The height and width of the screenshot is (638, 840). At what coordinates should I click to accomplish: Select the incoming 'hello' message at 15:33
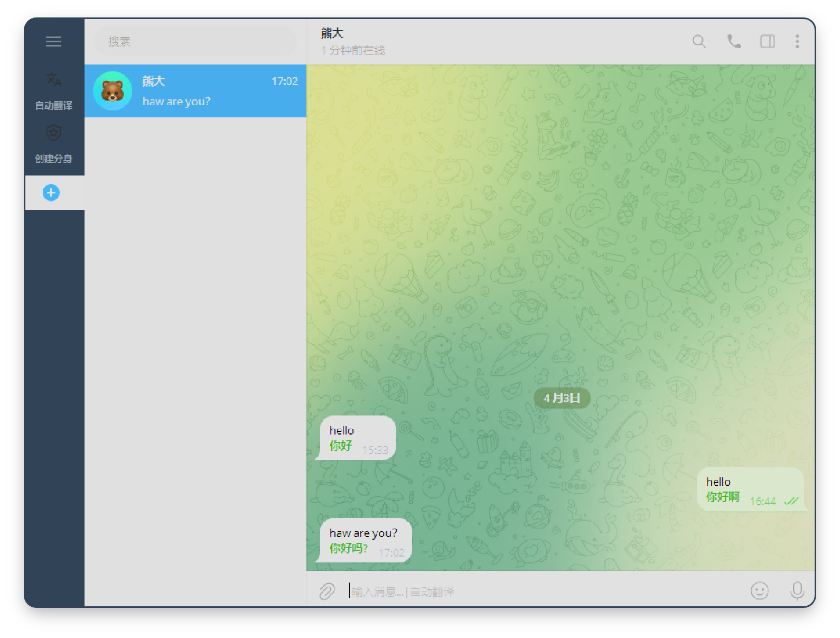click(358, 438)
